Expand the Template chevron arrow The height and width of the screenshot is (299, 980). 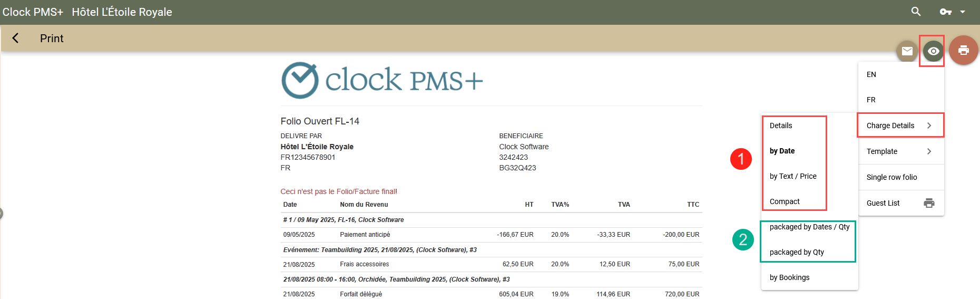point(929,151)
